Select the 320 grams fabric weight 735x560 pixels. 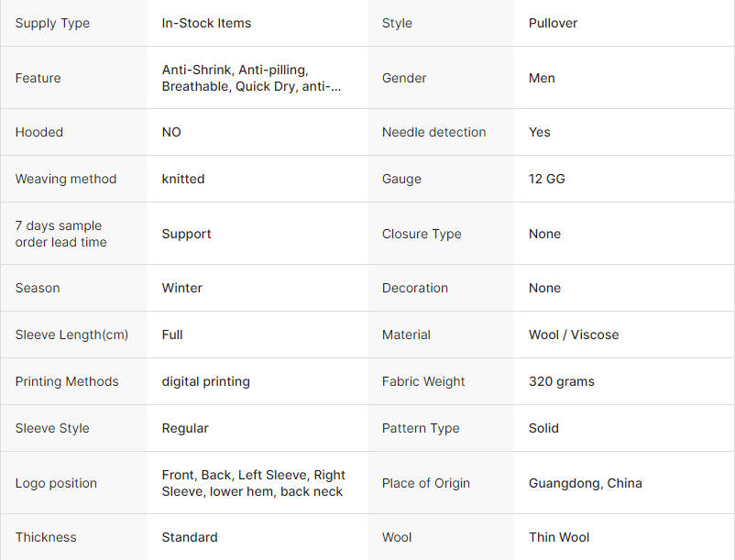(x=561, y=381)
